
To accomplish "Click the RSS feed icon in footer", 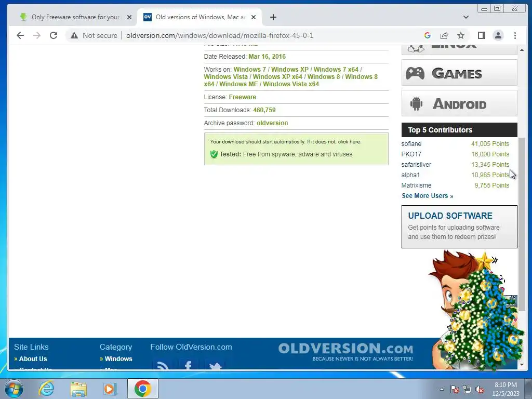I will pyautogui.click(x=162, y=366).
